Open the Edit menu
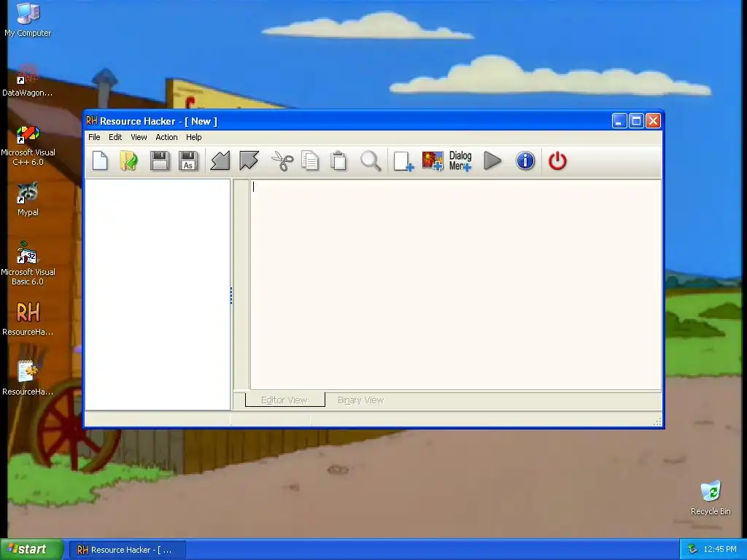 coord(115,137)
